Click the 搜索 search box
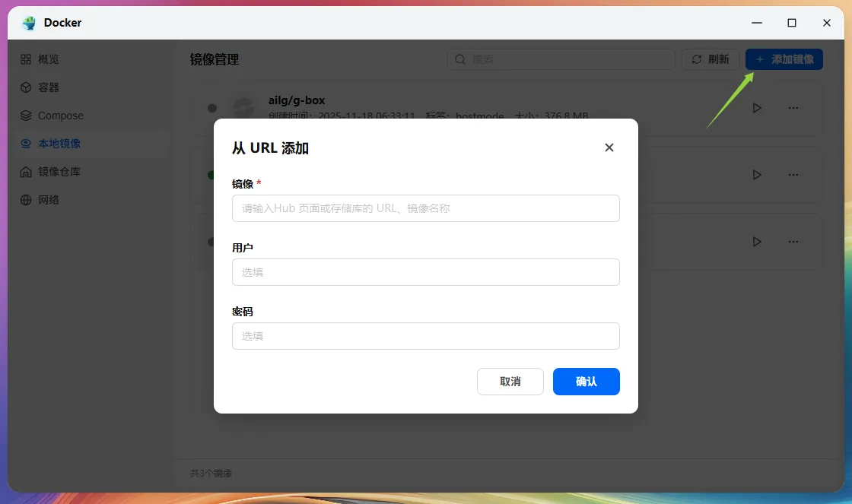Viewport: 852px width, 504px height. pyautogui.click(x=561, y=59)
